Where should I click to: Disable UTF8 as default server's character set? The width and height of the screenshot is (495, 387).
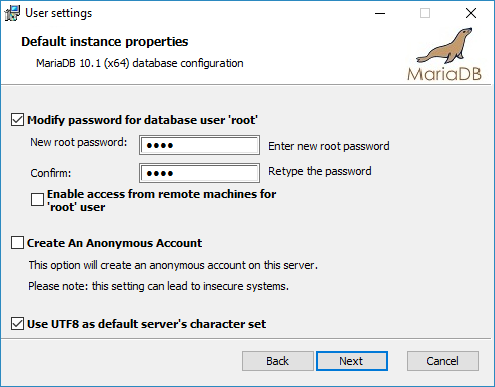[17, 324]
